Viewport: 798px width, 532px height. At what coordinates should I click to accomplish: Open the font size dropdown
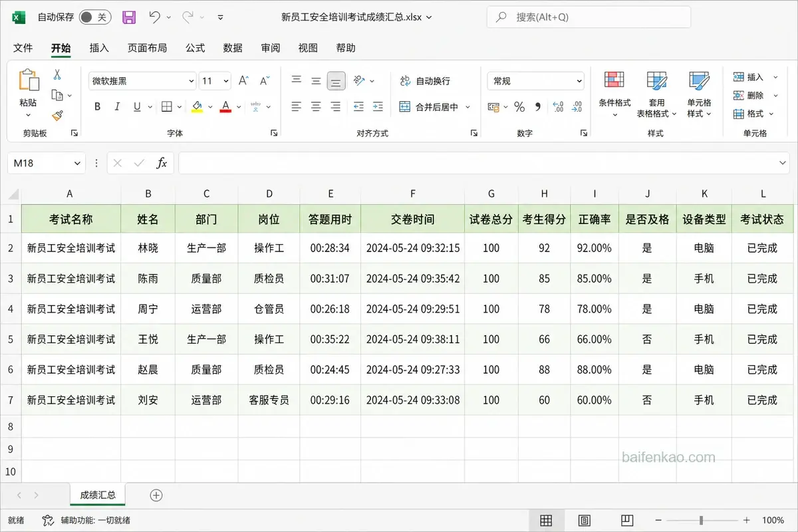coord(226,81)
